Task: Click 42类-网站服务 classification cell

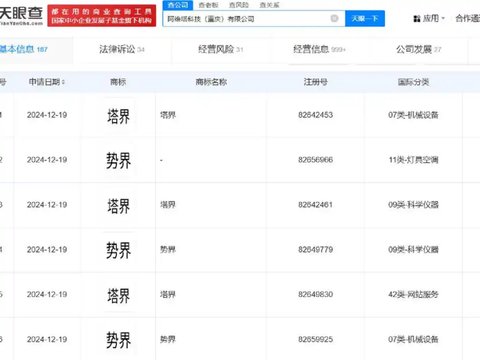Action: [x=413, y=294]
